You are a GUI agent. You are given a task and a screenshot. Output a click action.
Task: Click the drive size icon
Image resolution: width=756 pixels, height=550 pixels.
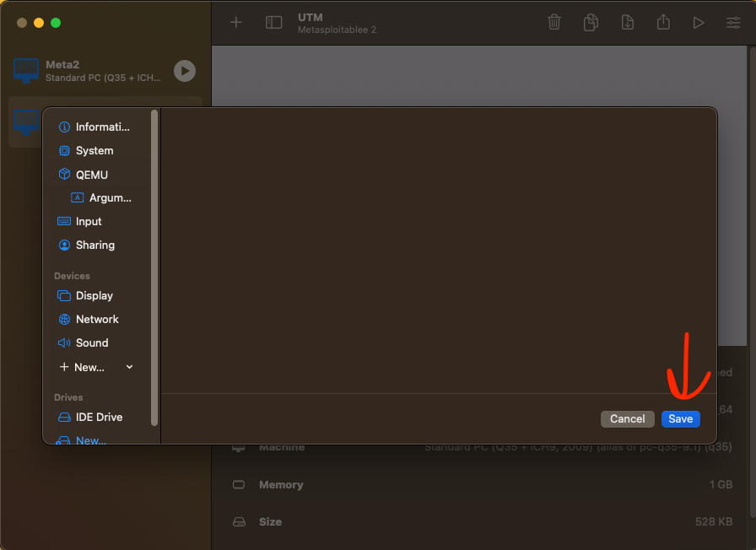(239, 521)
